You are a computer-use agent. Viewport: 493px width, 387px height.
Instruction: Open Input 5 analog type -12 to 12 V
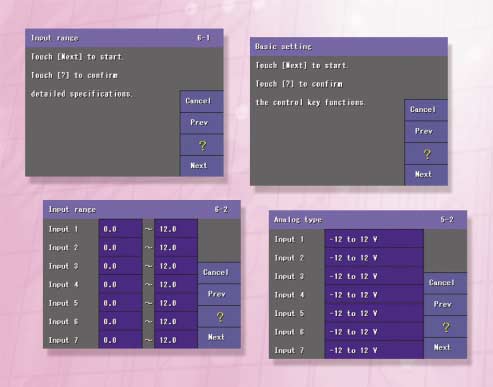374,313
